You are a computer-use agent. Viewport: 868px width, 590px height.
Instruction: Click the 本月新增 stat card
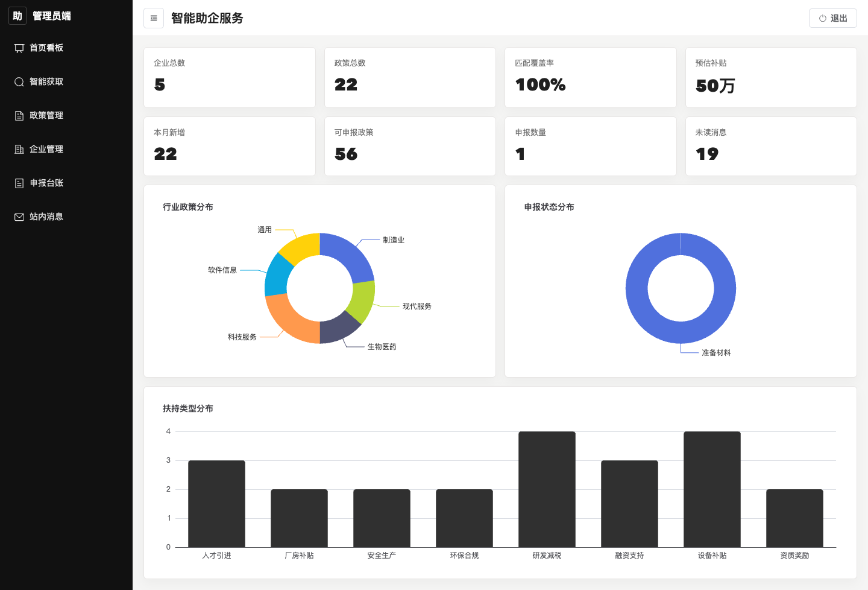(230, 147)
